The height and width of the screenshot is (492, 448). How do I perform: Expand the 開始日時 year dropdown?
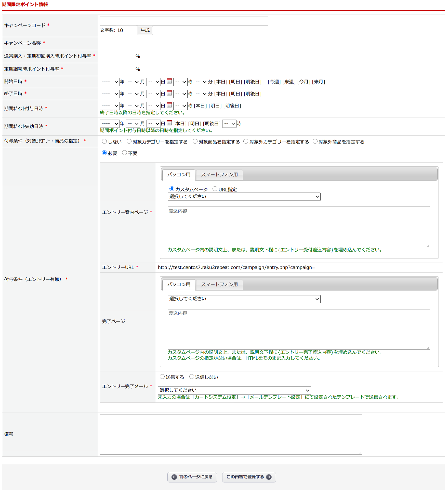110,82
